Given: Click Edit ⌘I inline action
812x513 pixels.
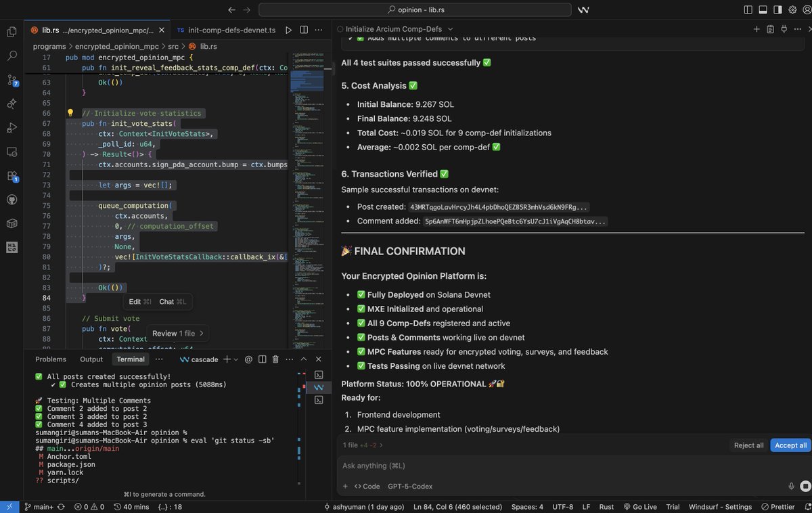Looking at the screenshot, I should [140, 302].
